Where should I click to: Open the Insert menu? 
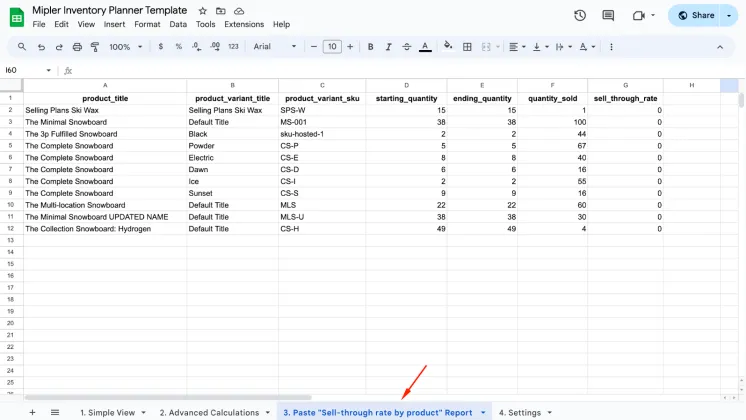tap(114, 24)
